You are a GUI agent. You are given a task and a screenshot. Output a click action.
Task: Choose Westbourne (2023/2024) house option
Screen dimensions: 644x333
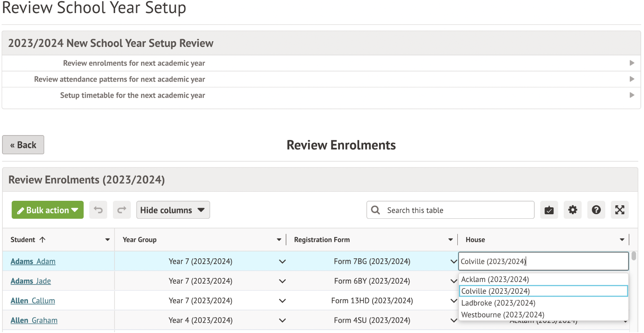[543, 315]
